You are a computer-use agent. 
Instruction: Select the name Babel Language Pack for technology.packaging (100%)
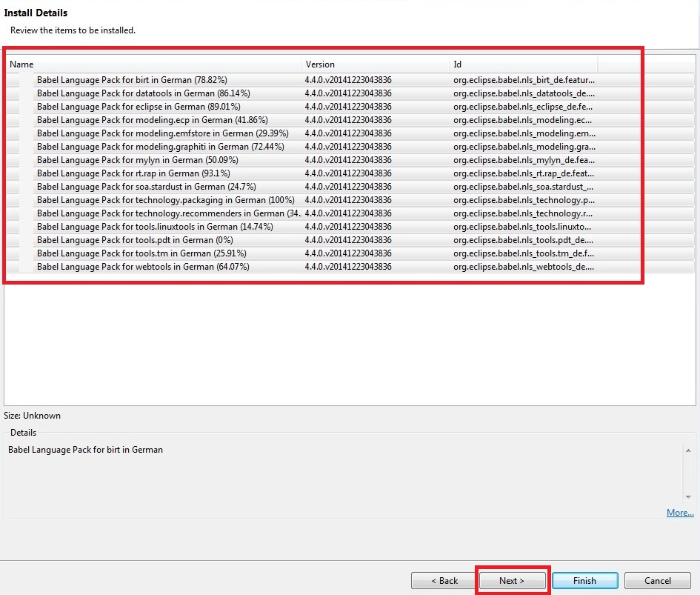coord(166,200)
